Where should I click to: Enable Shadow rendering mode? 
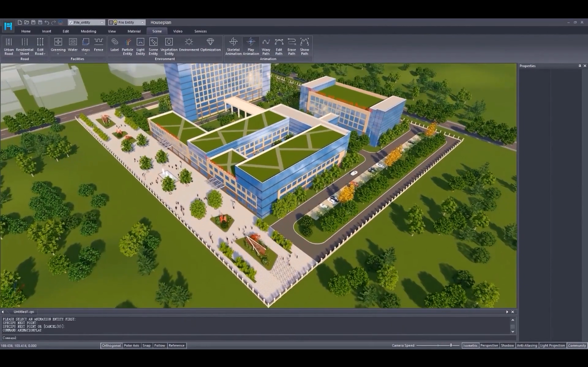tap(507, 345)
